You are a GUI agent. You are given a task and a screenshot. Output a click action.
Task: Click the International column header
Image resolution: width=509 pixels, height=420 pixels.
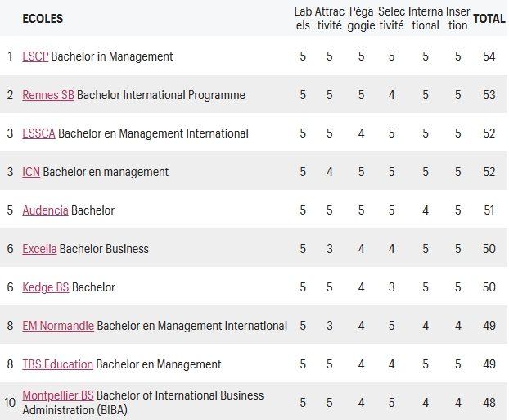tap(426, 19)
